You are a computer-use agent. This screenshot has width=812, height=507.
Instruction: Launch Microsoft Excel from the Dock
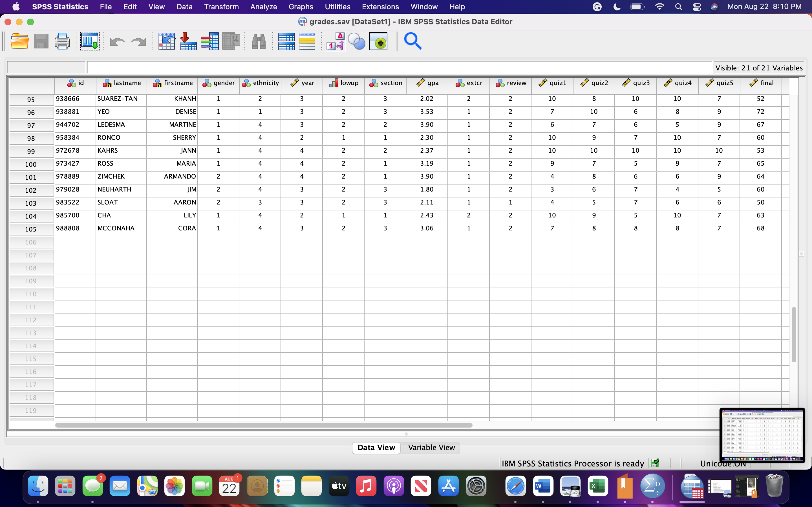pyautogui.click(x=599, y=486)
